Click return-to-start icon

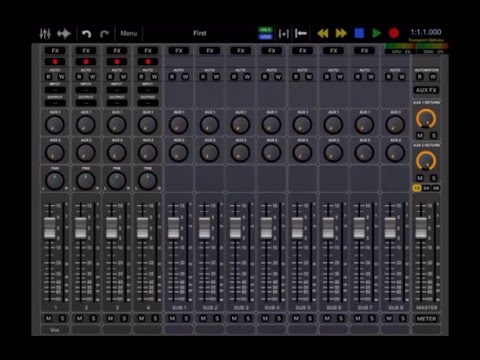[301, 33]
